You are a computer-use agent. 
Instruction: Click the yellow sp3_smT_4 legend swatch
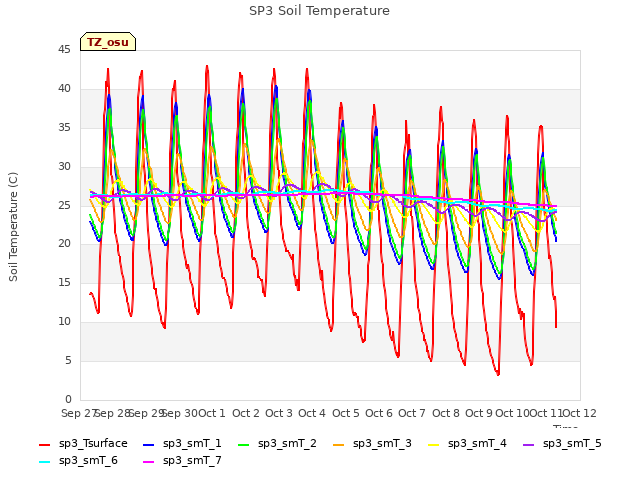click(433, 444)
